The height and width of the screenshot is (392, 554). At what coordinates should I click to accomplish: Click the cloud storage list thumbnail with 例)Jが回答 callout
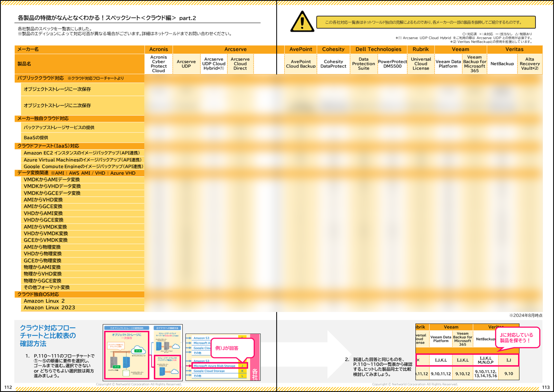pos(223,357)
